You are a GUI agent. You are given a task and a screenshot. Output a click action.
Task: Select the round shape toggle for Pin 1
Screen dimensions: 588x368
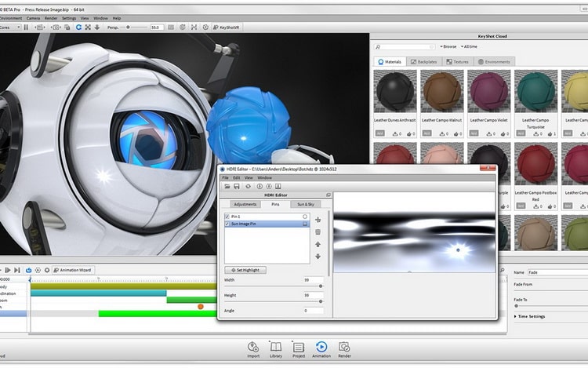304,216
